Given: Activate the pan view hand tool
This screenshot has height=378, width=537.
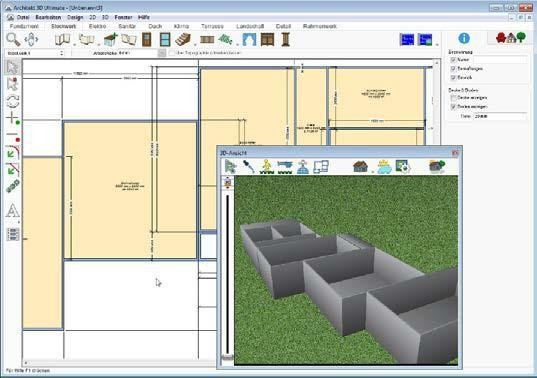Looking at the screenshot, I should click(x=31, y=39).
